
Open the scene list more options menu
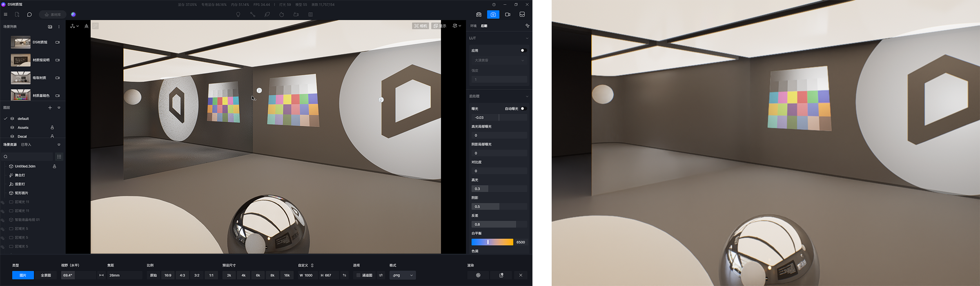[x=59, y=27]
